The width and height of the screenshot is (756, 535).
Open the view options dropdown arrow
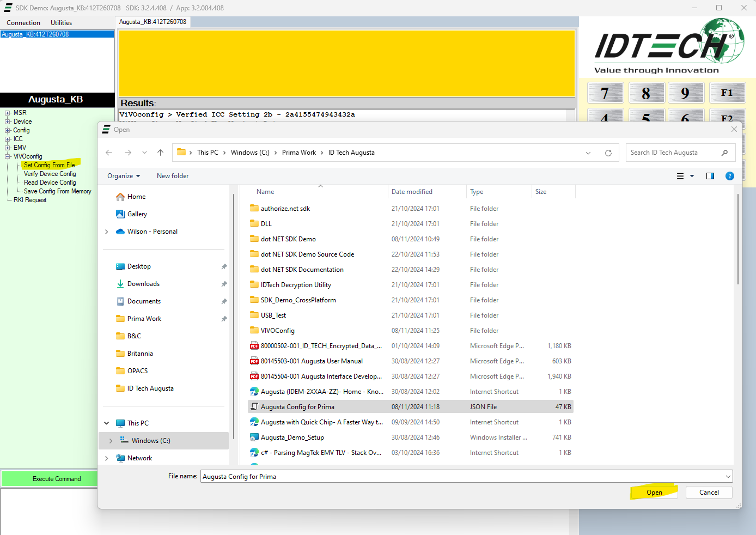(692, 176)
